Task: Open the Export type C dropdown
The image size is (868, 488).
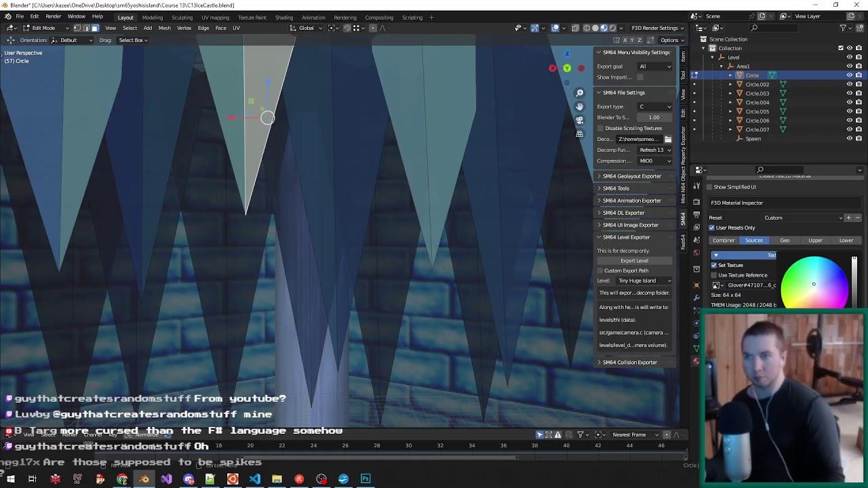Action: [x=655, y=106]
